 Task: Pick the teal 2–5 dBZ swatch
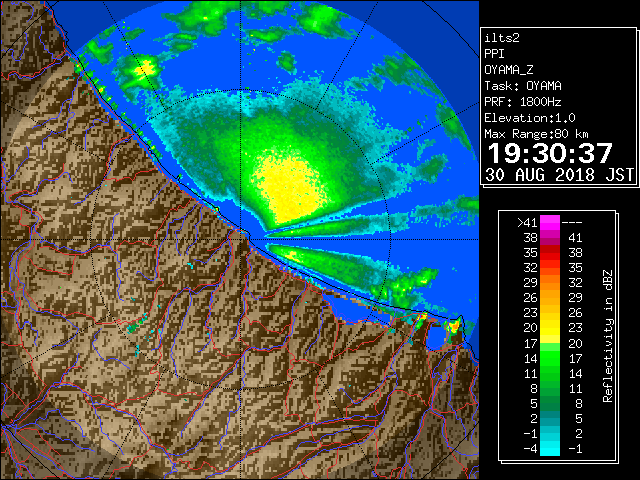click(x=550, y=418)
